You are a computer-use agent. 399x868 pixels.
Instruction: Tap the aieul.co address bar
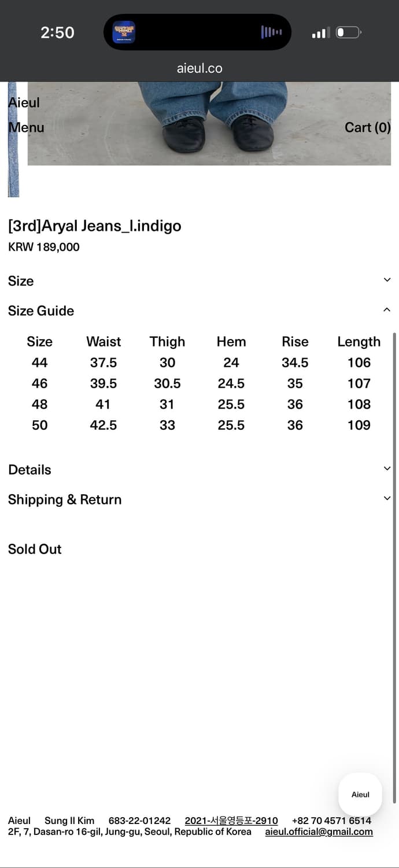199,68
